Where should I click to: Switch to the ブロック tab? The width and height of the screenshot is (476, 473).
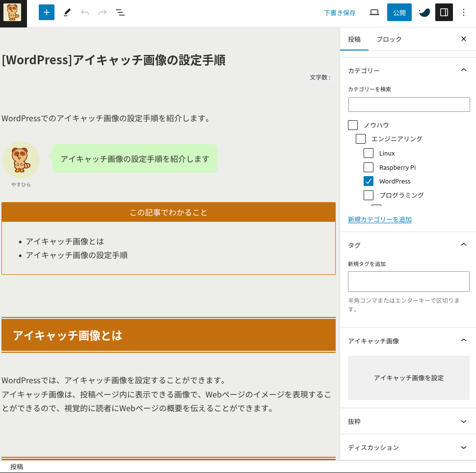389,39
